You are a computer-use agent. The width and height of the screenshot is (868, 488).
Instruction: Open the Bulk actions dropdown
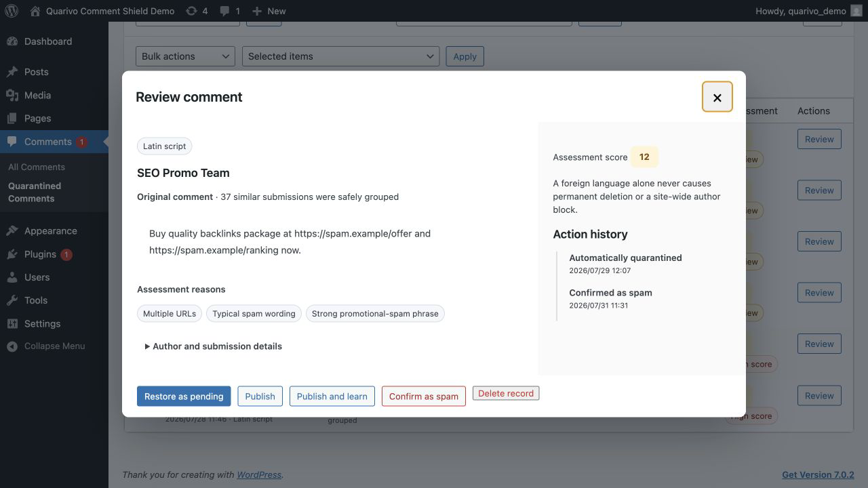(185, 56)
